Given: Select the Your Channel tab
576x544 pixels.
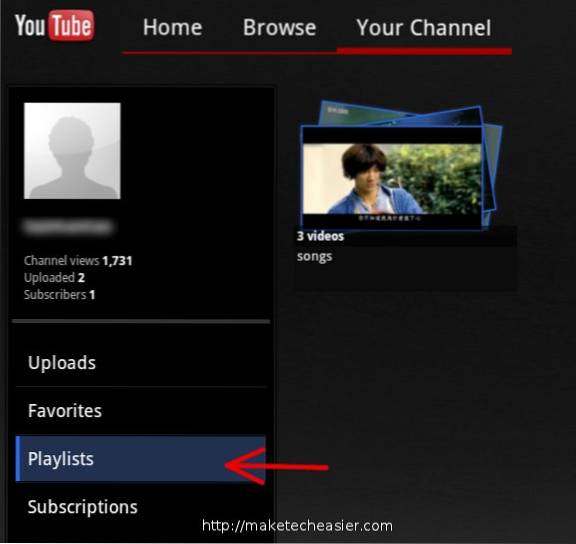Looking at the screenshot, I should tap(424, 28).
